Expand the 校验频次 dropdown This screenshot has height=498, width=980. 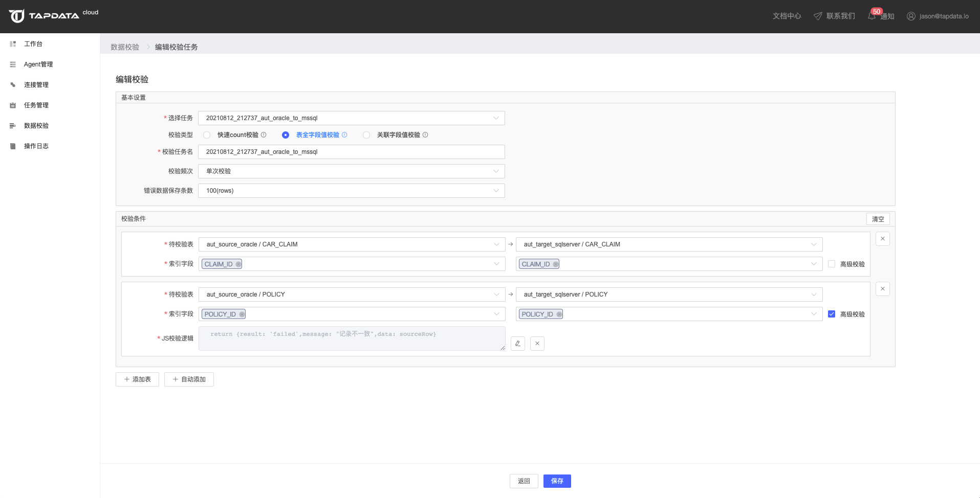pos(351,171)
